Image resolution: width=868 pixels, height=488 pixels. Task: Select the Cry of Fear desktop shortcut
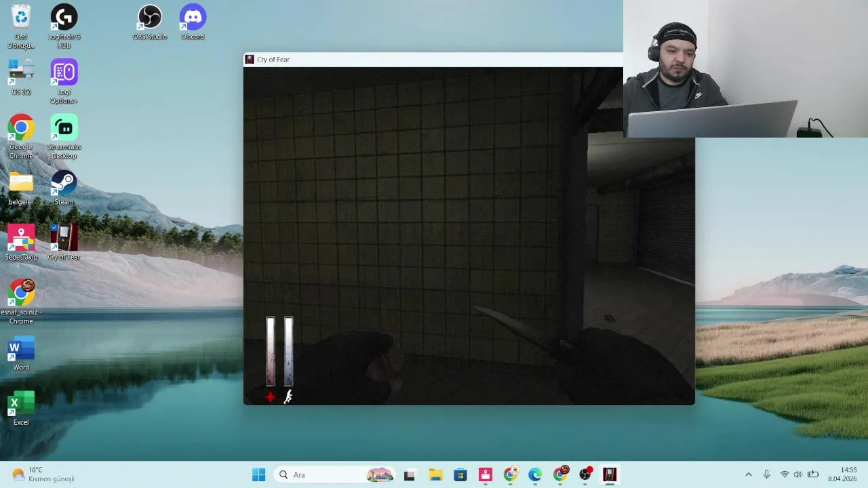click(64, 243)
